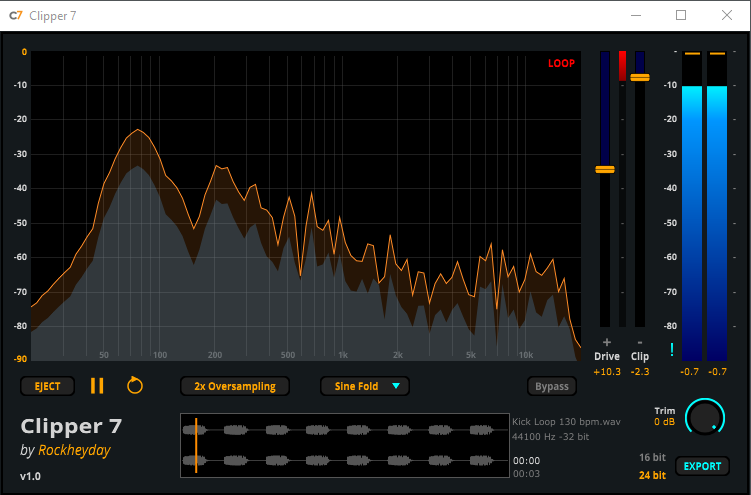Select 16 bit export depth
751x495 pixels.
pos(652,458)
